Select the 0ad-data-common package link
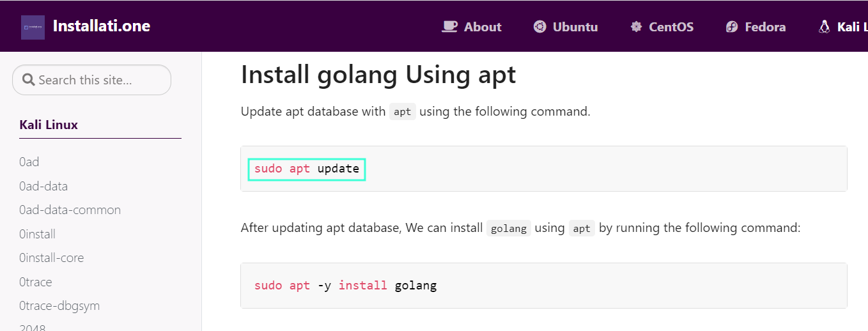 (70, 210)
